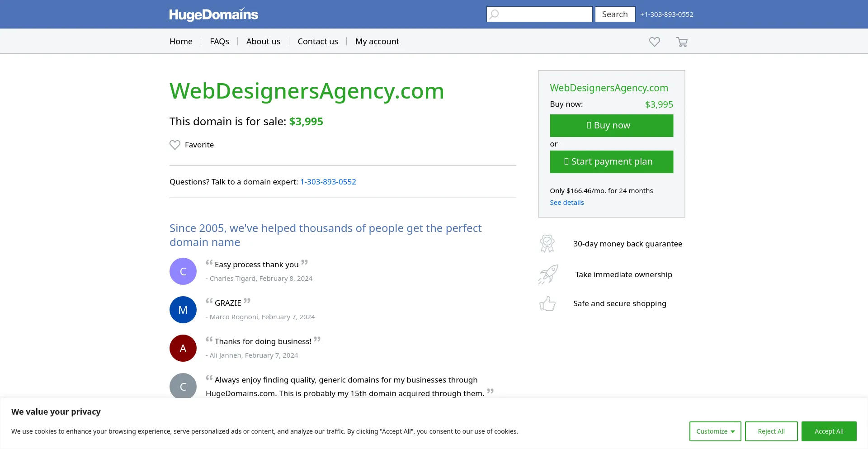
Task: Open the shopping cart icon
Action: pyautogui.click(x=682, y=42)
